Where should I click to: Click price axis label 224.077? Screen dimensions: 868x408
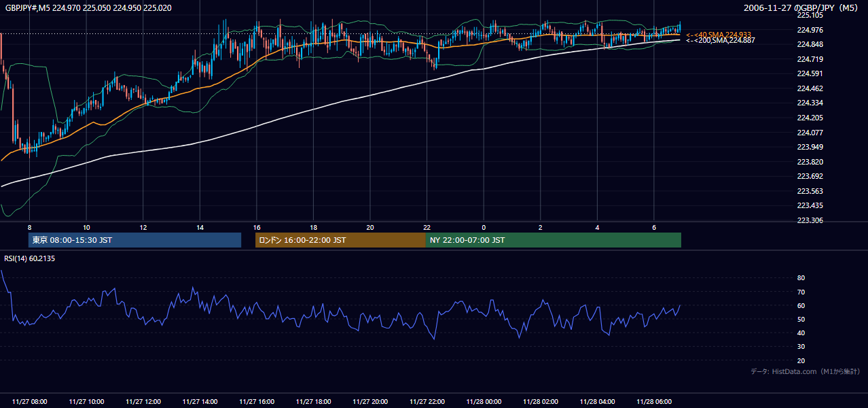click(x=810, y=133)
